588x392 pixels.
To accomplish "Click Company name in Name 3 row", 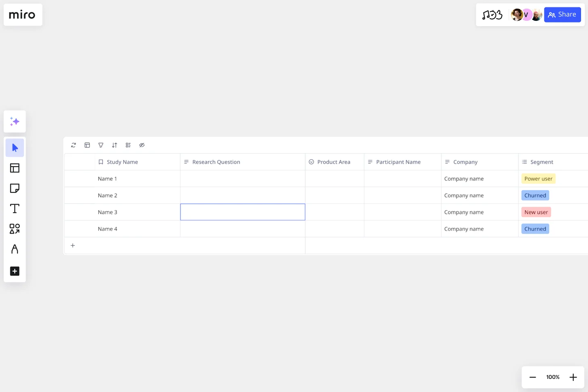I will (464, 212).
